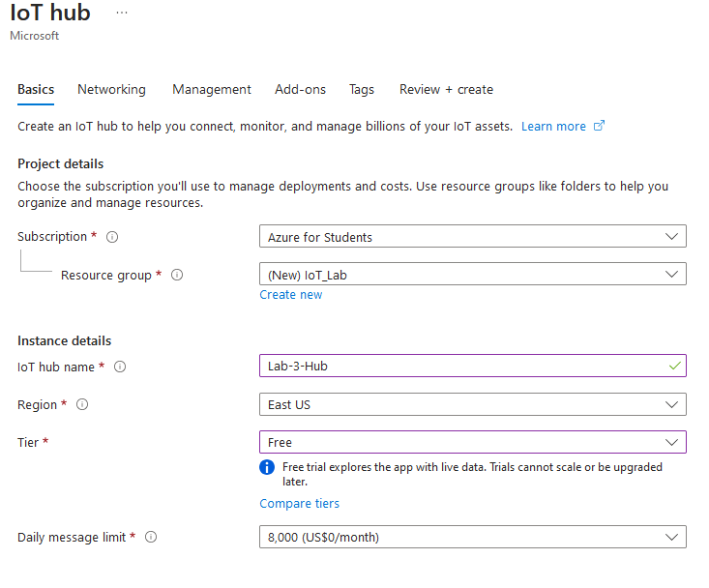Click the blue info icon in Free trial notice
Image resolution: width=709 pixels, height=588 pixels.
[x=268, y=468]
